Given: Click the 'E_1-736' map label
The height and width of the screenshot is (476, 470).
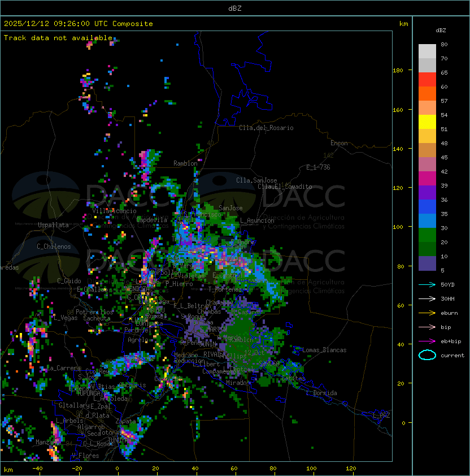Looking at the screenshot, I should click(x=318, y=167).
